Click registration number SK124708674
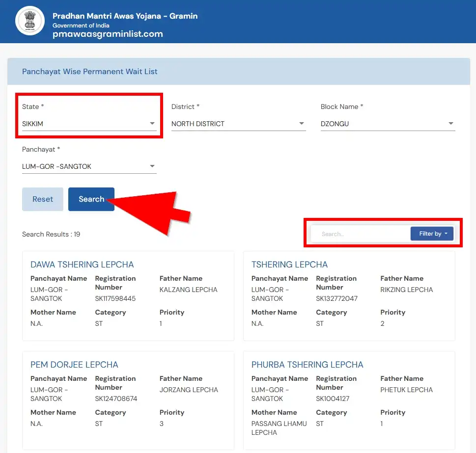The image size is (476, 453). (x=116, y=399)
